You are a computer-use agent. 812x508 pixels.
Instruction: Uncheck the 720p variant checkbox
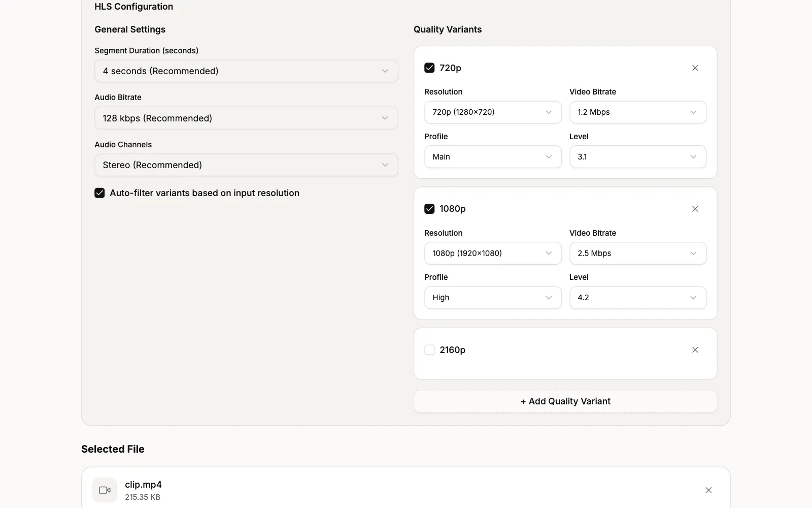click(x=429, y=68)
